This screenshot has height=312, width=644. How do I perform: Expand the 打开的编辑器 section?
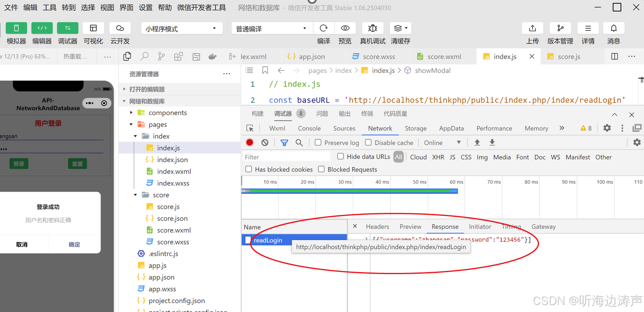[180, 89]
